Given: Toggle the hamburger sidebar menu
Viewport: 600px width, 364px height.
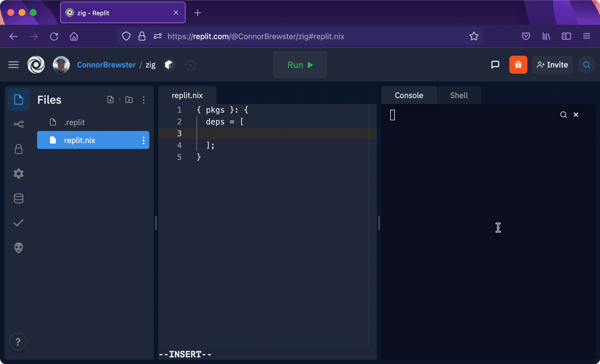Looking at the screenshot, I should click(13, 65).
